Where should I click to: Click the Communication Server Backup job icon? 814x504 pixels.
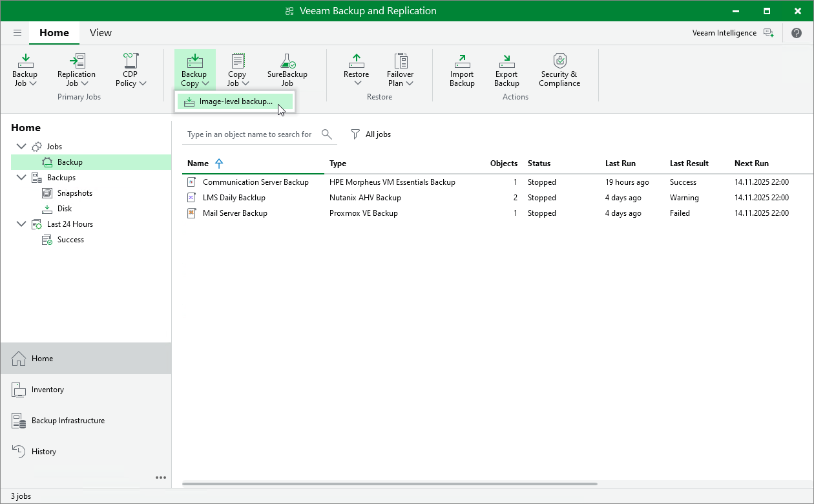[191, 182]
